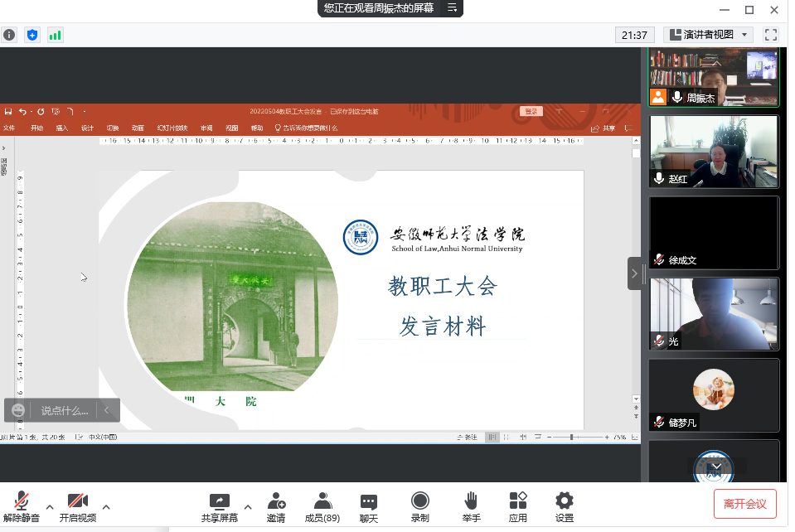Open the Apps (应用) icon
The image size is (795, 532).
click(x=518, y=506)
